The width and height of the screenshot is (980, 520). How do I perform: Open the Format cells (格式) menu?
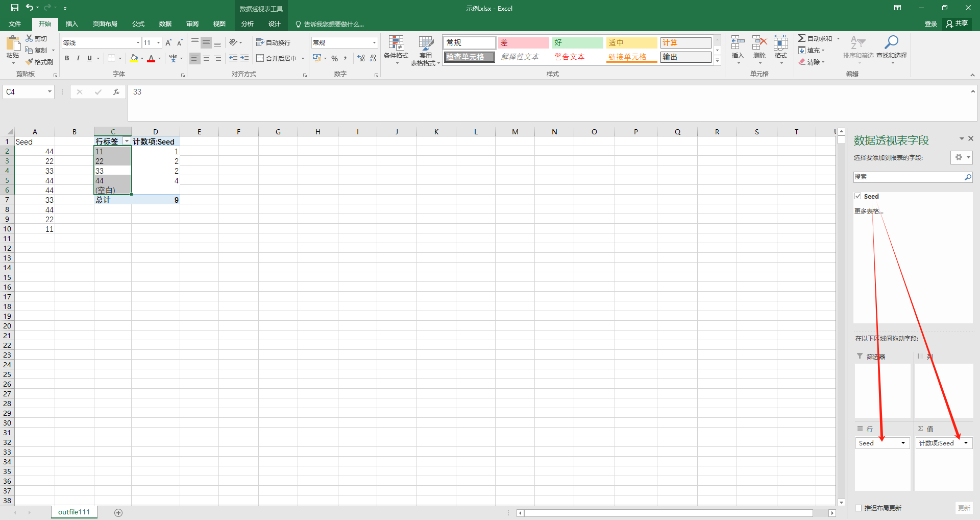tap(781, 49)
